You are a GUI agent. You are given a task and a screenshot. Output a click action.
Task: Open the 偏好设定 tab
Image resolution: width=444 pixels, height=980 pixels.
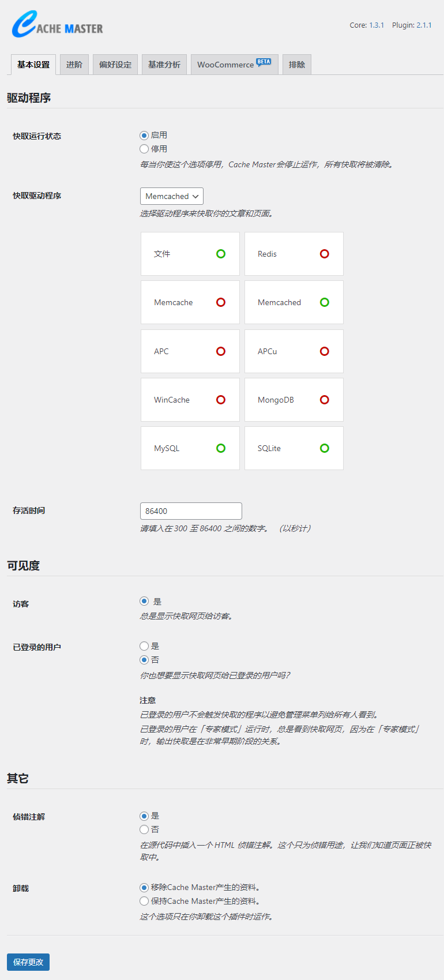tap(115, 65)
